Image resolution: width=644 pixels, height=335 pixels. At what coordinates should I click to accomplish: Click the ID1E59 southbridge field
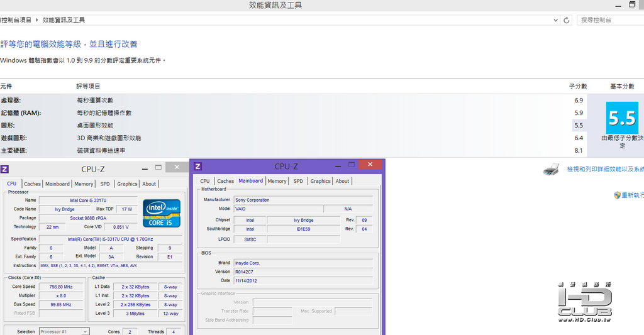pos(304,229)
